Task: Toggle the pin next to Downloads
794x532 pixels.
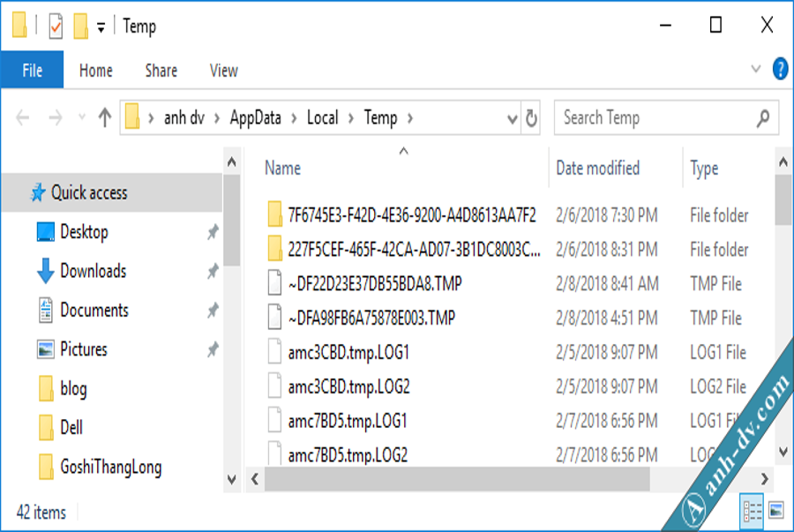Action: (x=213, y=272)
